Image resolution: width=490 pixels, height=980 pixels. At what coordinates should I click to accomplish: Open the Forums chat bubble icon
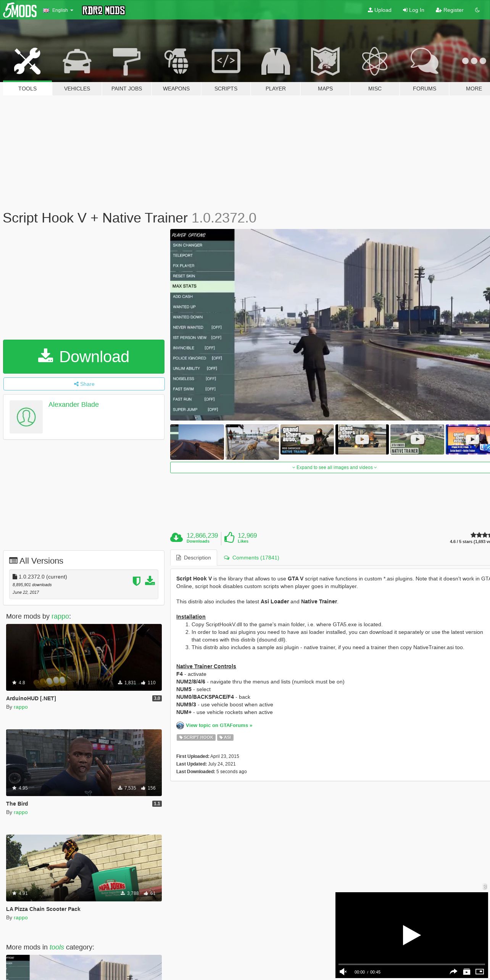pyautogui.click(x=424, y=61)
